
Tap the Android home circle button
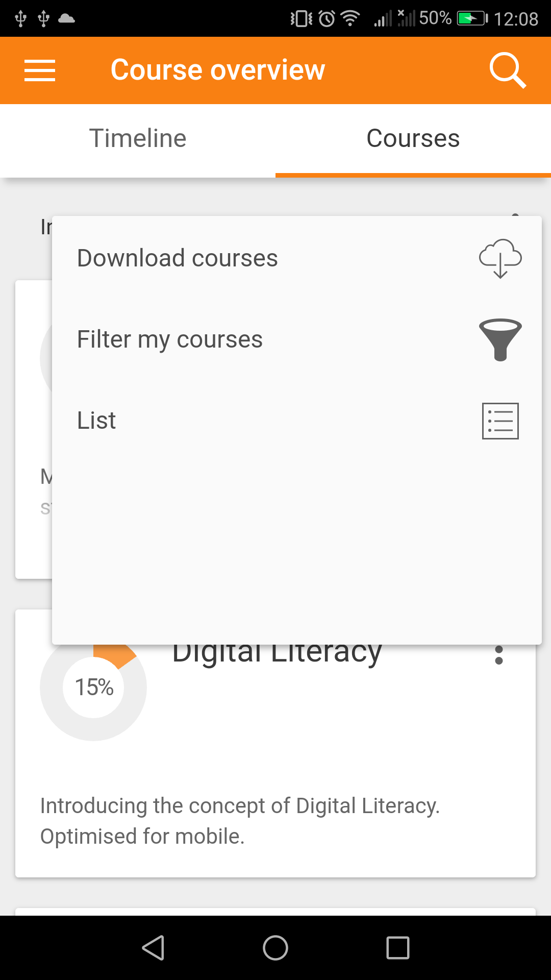point(275,948)
